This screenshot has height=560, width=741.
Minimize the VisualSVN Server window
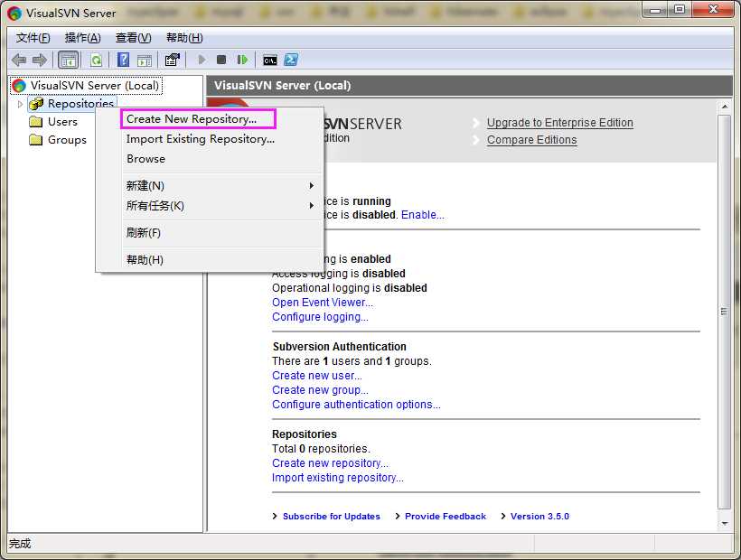655,10
